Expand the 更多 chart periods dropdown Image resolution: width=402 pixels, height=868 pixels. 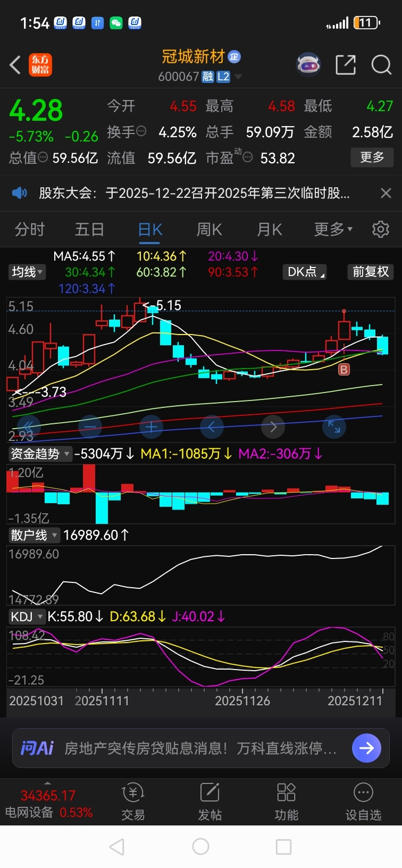click(333, 229)
